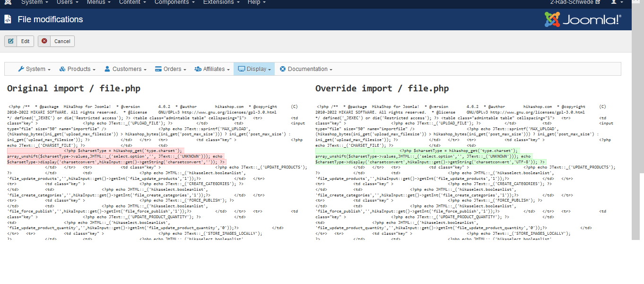Expand the highlighted Display dropdown
Screen dimensions: 644x284
click(x=254, y=69)
